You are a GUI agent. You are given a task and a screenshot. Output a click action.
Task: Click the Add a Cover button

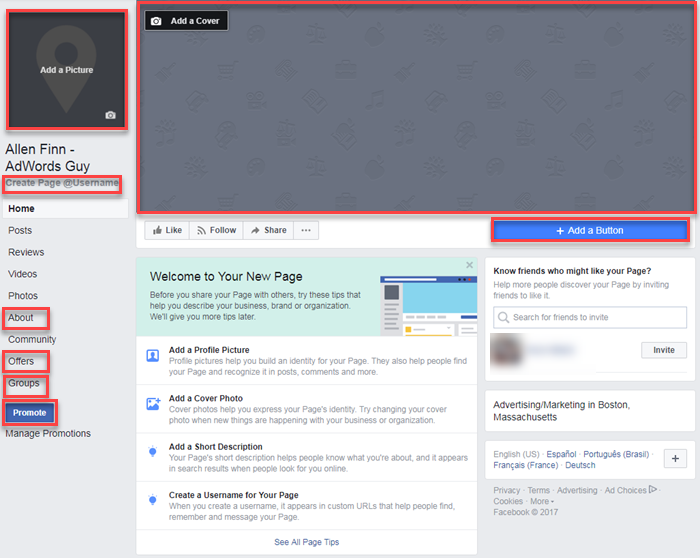click(186, 21)
